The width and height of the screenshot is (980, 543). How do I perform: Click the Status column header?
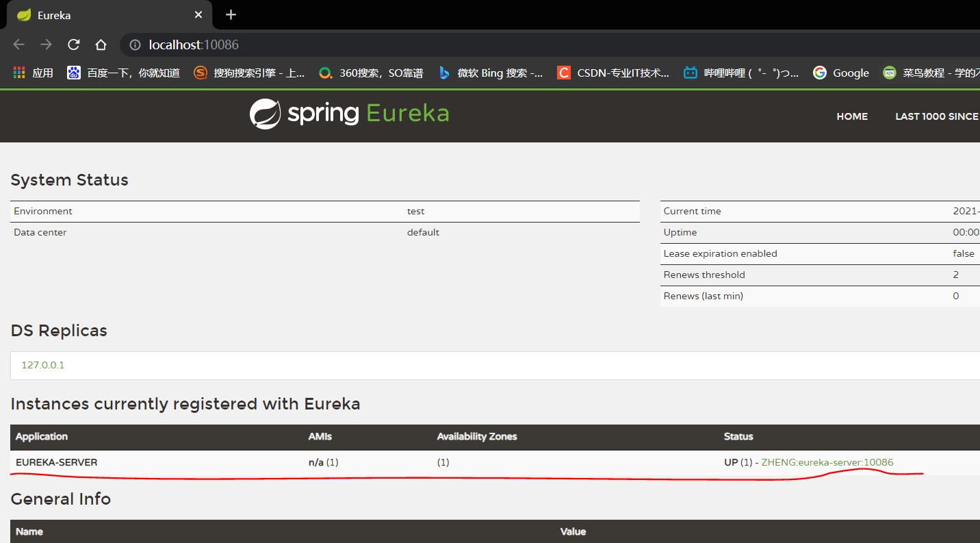click(738, 436)
